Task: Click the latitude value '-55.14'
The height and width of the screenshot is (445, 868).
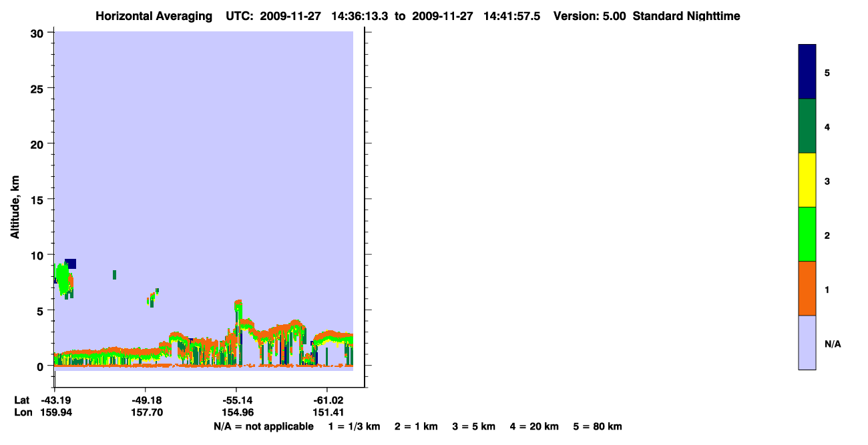Action: click(x=237, y=400)
